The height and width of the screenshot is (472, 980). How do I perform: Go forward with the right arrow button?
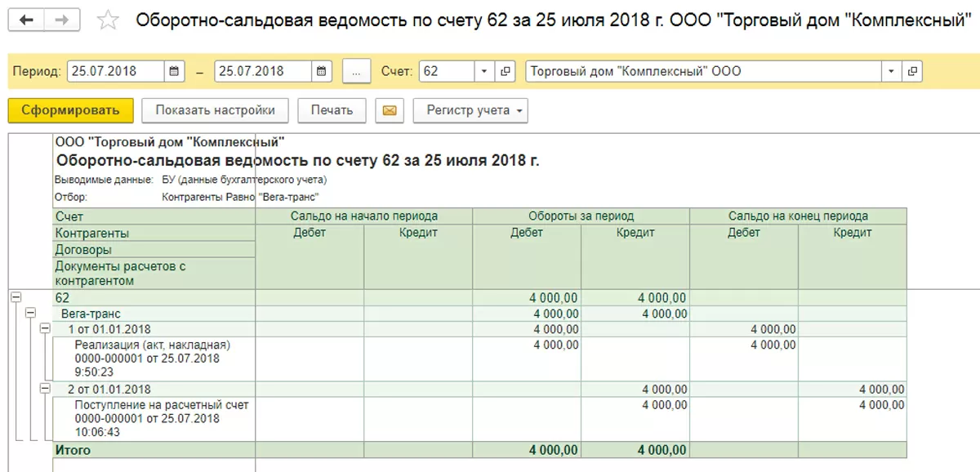pos(62,20)
